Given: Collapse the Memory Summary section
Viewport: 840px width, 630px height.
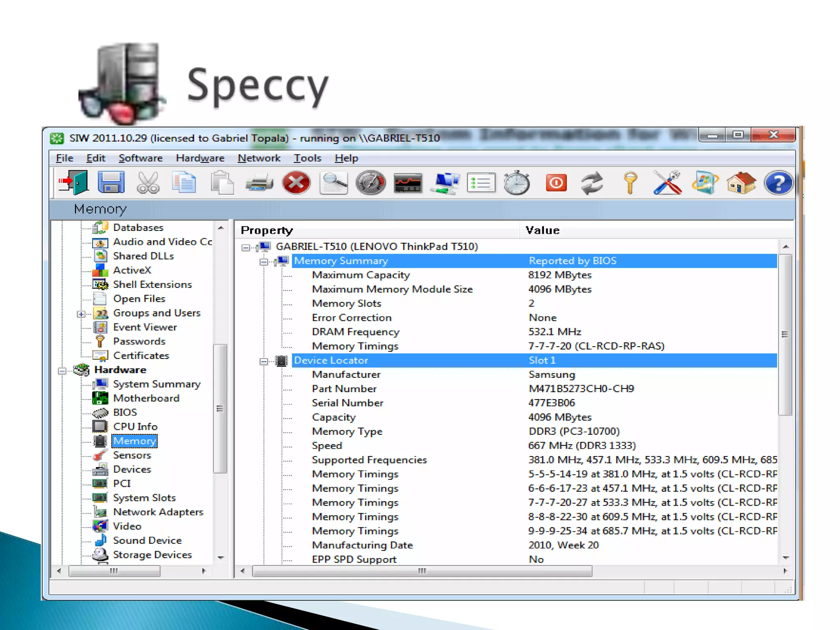Looking at the screenshot, I should [264, 262].
